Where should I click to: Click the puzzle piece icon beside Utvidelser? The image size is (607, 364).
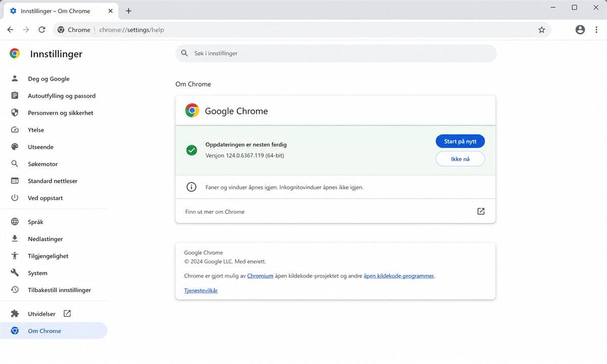(15, 314)
